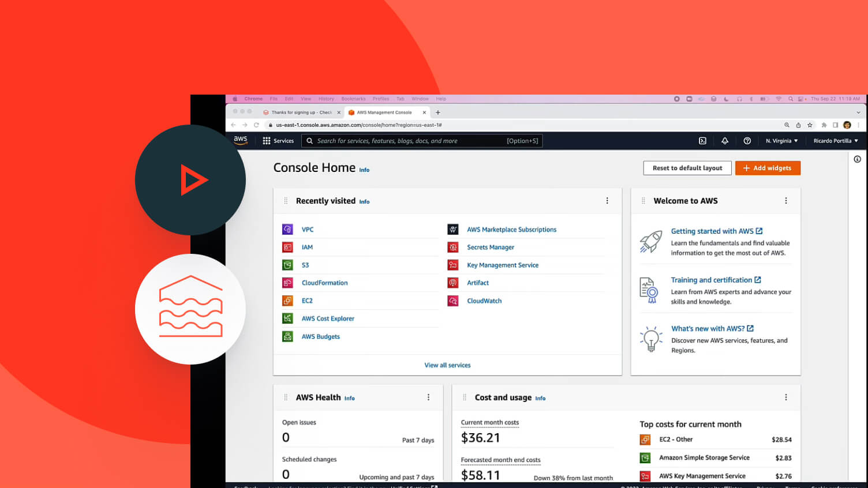Click the Wi-Fi icon in the menu bar
Image resolution: width=868 pixels, height=488 pixels.
coord(779,99)
